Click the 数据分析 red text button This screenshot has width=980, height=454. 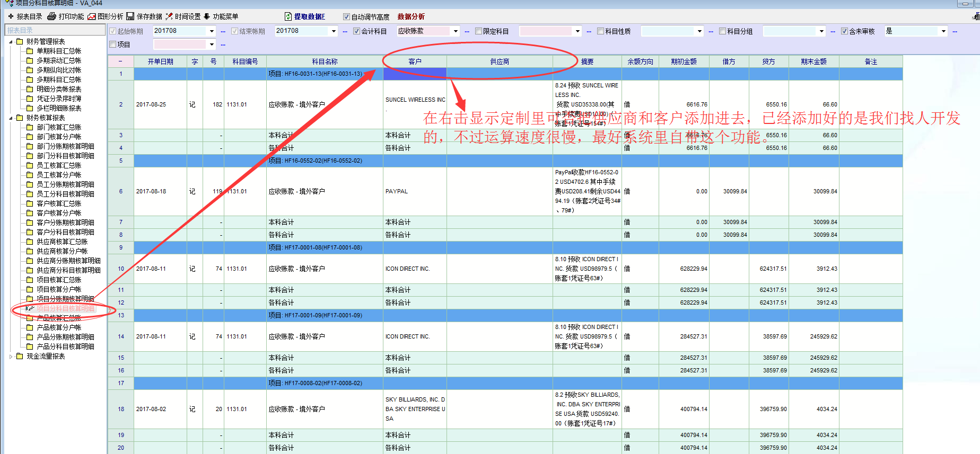(x=411, y=16)
